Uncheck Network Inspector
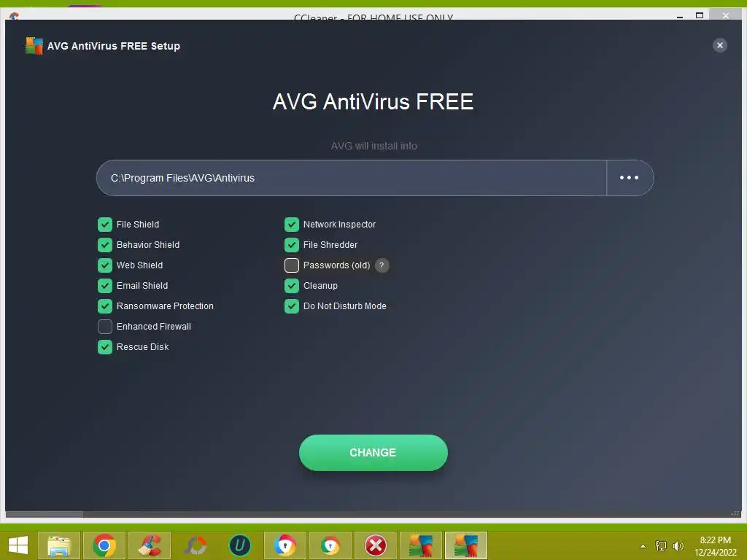This screenshot has height=560, width=747. point(292,225)
